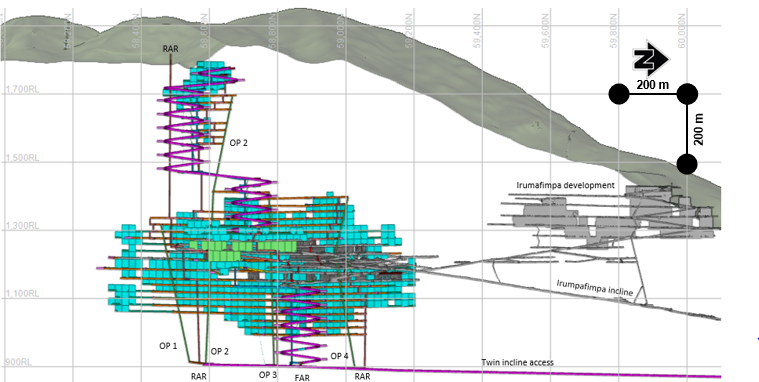Click the 1,700RL elevation label
759x382 pixels.
pos(21,90)
